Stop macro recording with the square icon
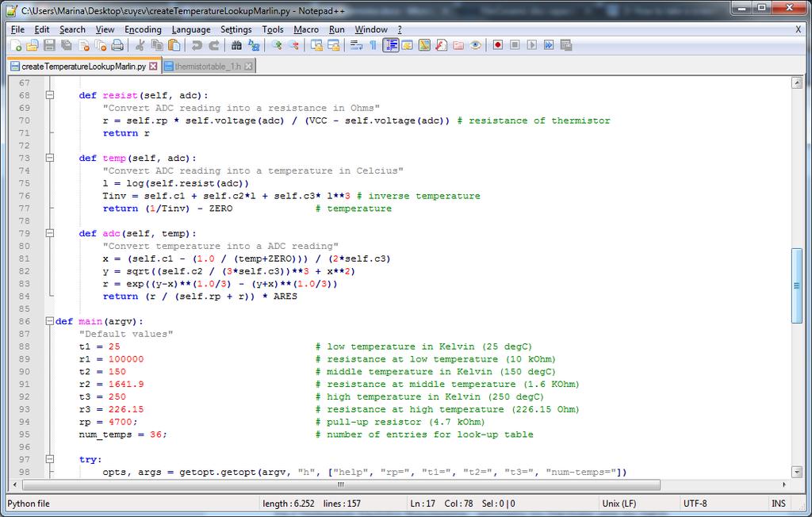This screenshot has height=517, width=812. coord(515,45)
